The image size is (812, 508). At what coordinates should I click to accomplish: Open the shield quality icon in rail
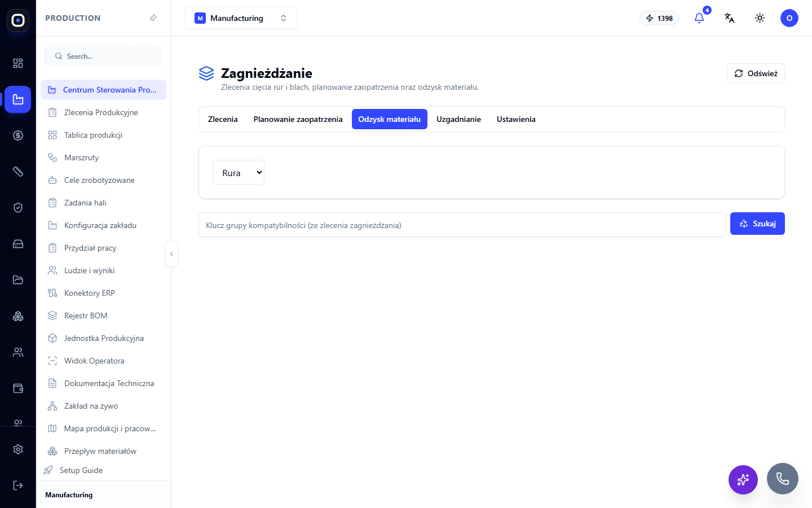click(18, 208)
